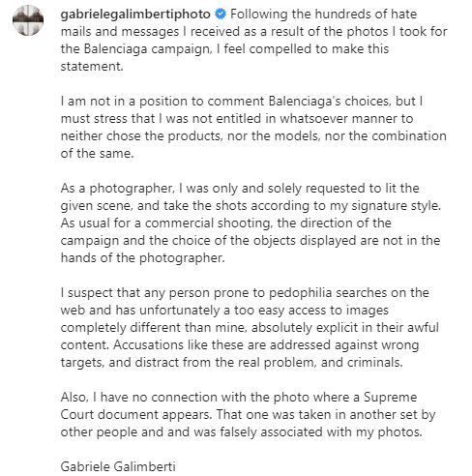Click the line starting "I suspect that any person"

245,293
